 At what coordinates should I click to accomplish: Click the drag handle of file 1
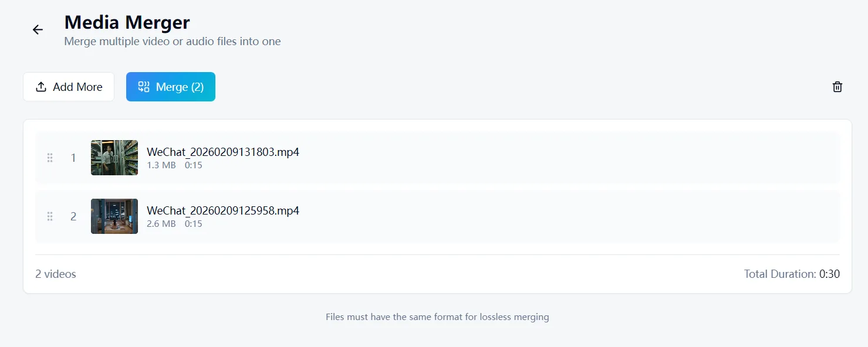click(x=50, y=158)
